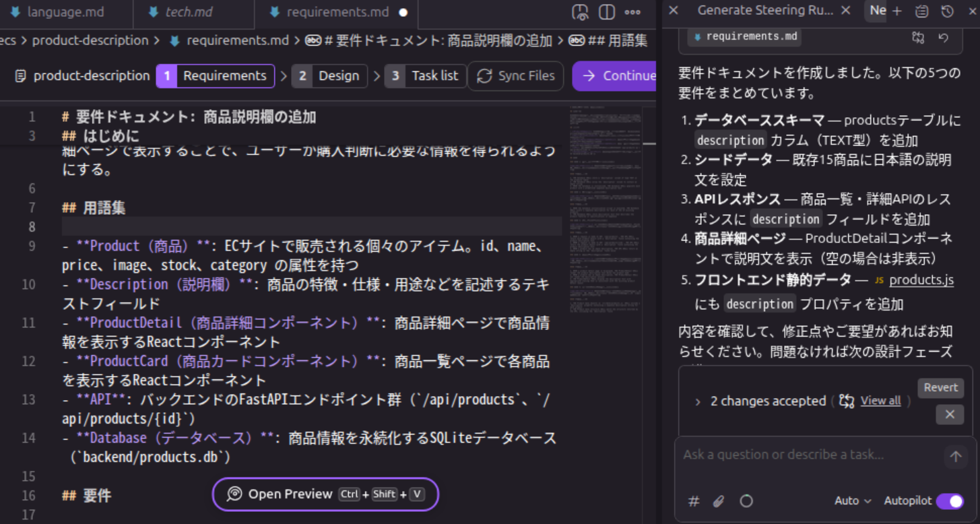The image size is (980, 524).
Task: Click the Sync Files button
Action: 515,75
